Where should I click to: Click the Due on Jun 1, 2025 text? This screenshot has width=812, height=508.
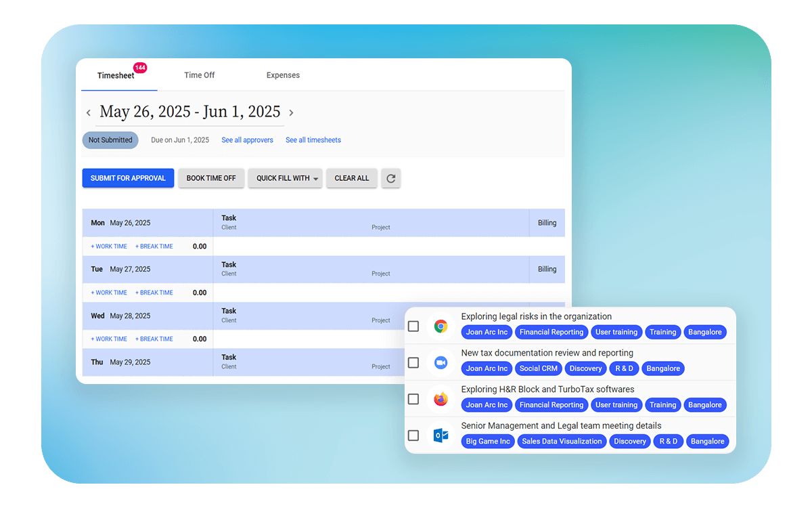(180, 140)
